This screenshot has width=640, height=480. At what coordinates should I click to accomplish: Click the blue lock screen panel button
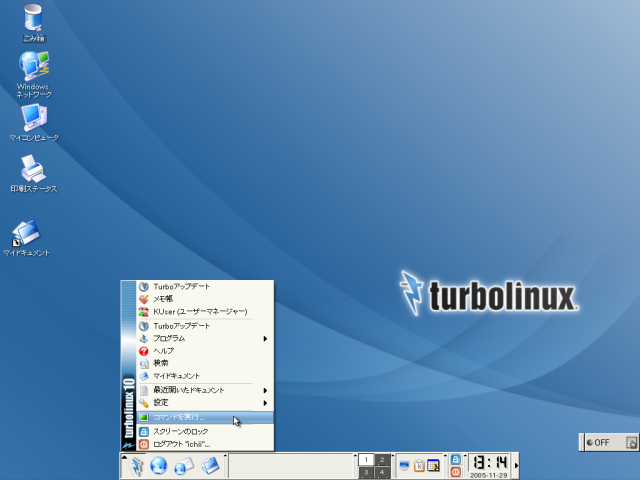point(456,460)
